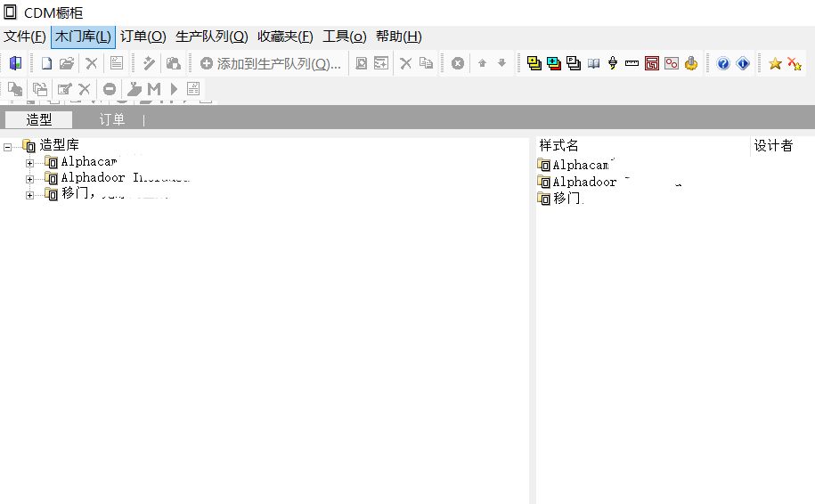Click the yellow stacked layers icon
The image size is (815, 504).
(534, 63)
